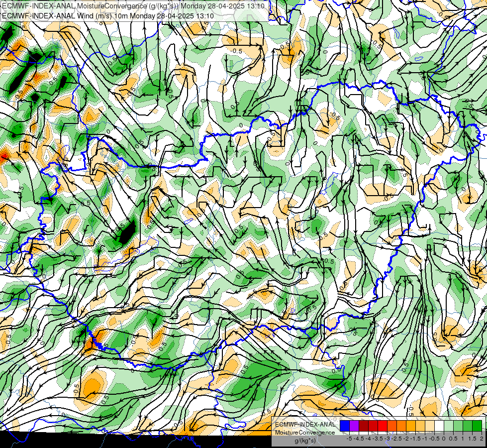Image resolution: width=487 pixels, height=448 pixels.
Task: Click the blue legend color swatch
Action: 345,426
